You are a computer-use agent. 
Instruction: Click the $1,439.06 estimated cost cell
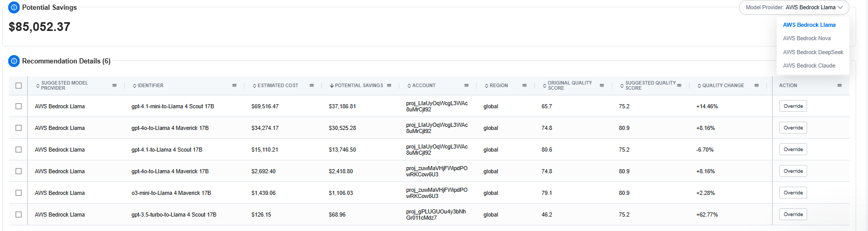pos(264,193)
